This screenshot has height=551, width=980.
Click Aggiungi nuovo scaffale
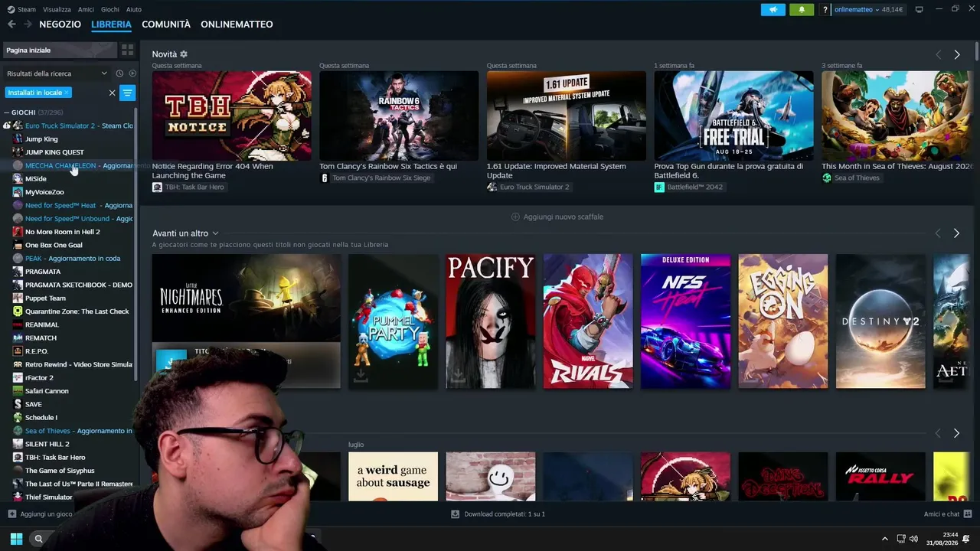[557, 217]
